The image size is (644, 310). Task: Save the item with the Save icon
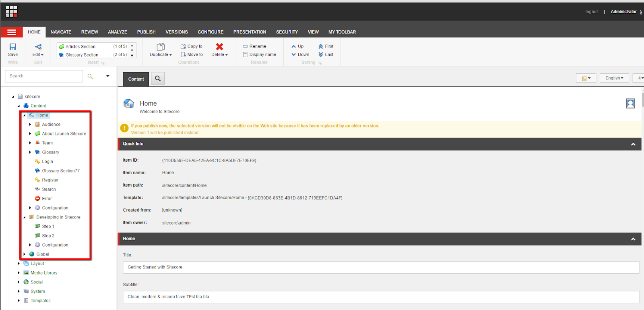point(13,47)
